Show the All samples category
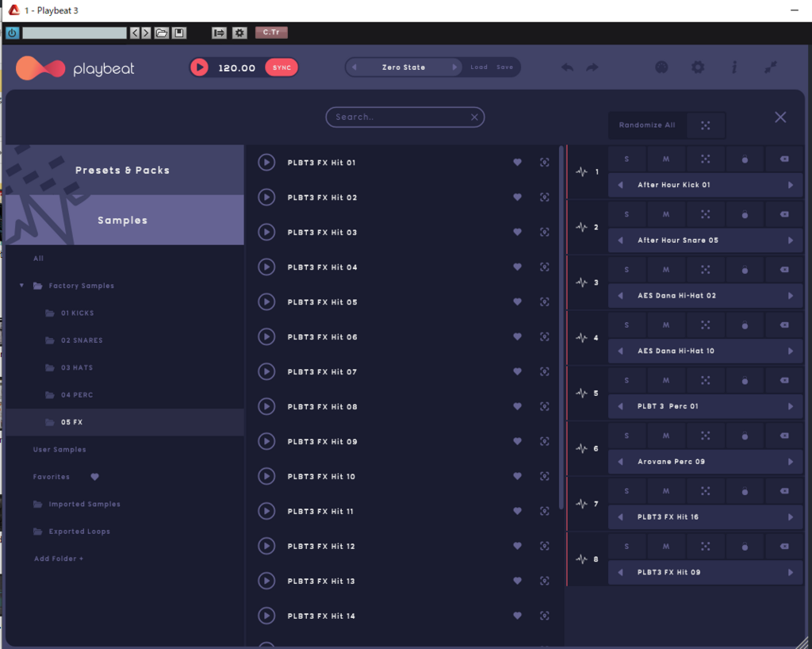 tap(38, 258)
